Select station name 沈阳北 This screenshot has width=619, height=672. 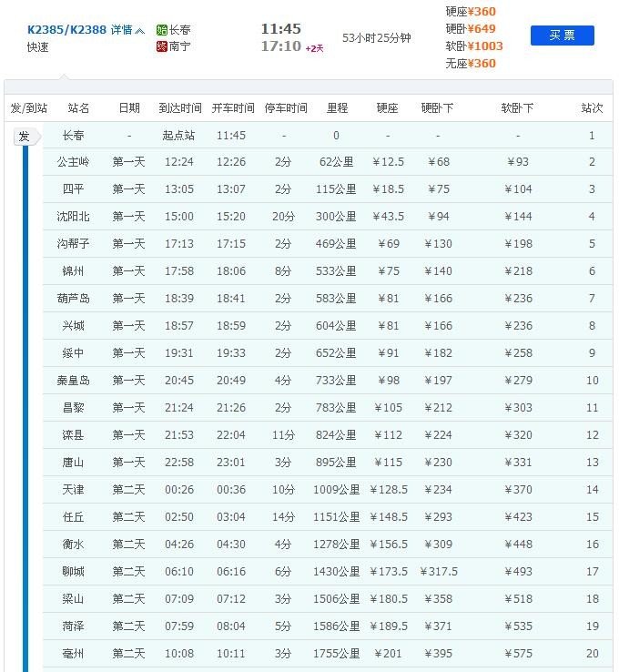click(x=73, y=217)
